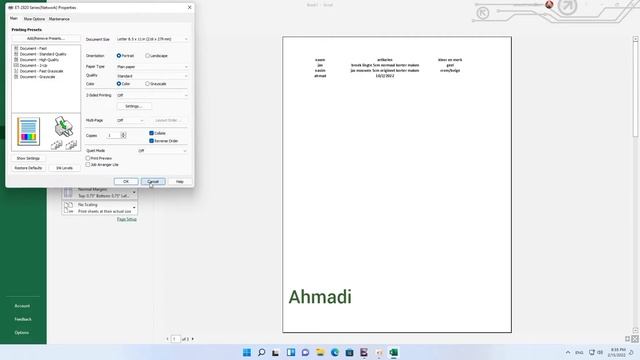The width and height of the screenshot is (640, 360).
Task: Click the color page preview image
Action: pos(29,131)
